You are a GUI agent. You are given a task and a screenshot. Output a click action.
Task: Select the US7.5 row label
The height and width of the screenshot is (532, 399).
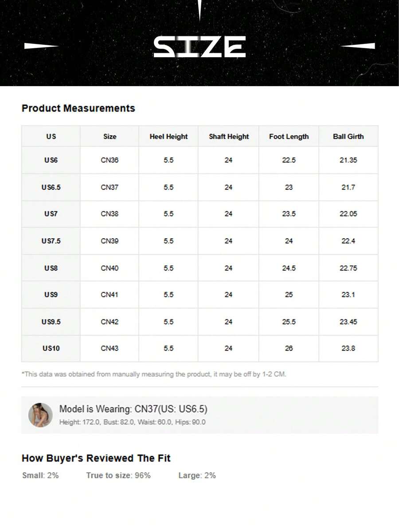pos(51,241)
